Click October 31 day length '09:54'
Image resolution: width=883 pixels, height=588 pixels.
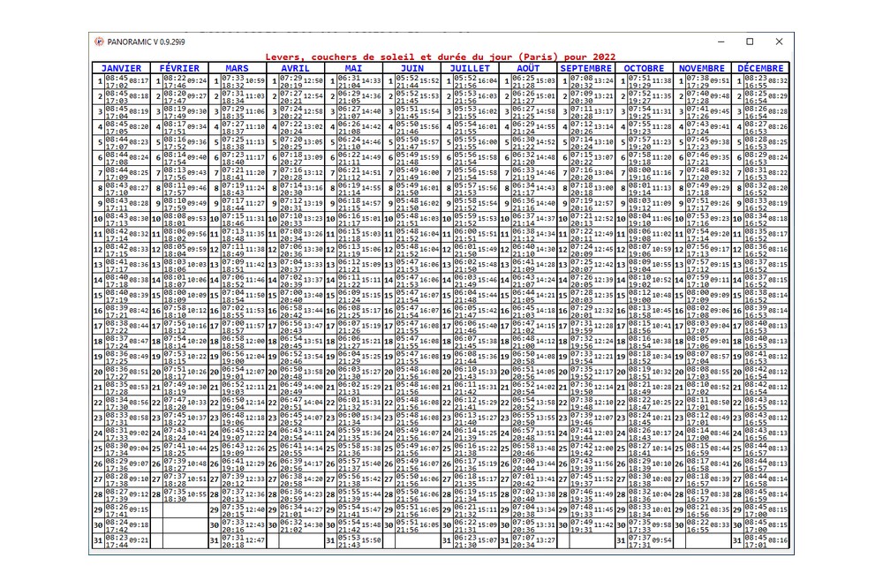pos(661,540)
